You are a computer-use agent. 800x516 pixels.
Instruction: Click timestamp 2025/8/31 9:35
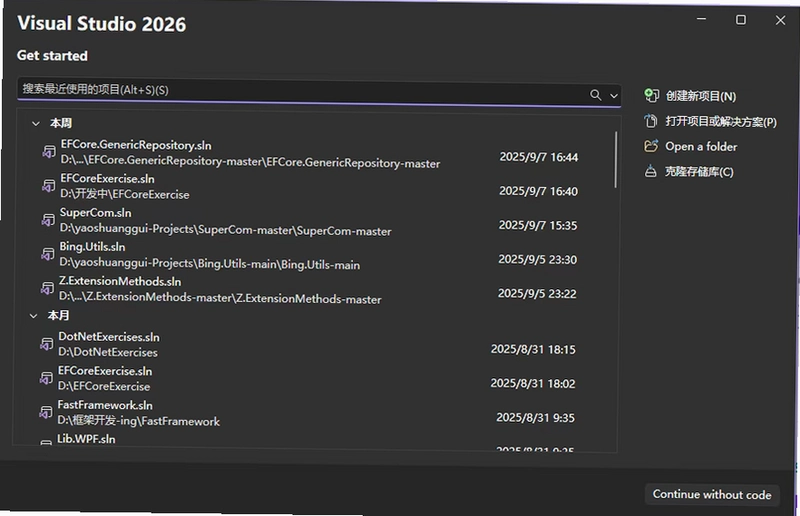[x=535, y=418]
